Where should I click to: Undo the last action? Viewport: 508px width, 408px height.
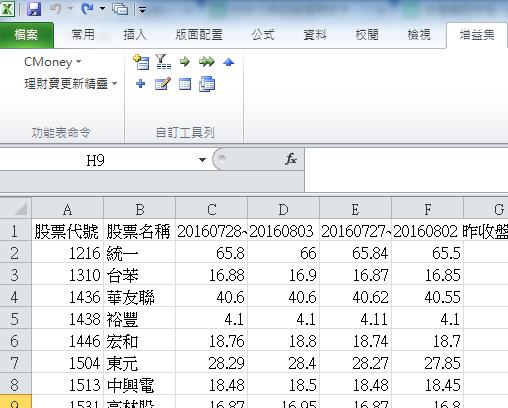[x=55, y=9]
